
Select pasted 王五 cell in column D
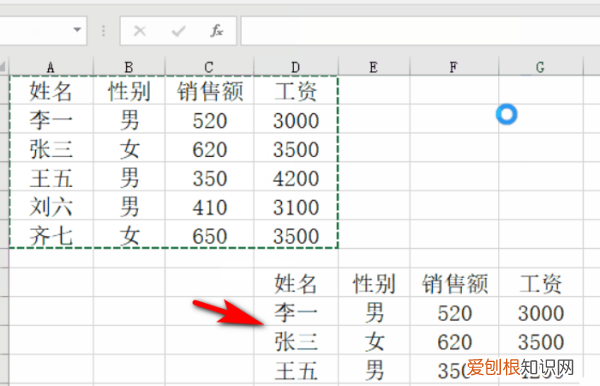point(296,369)
